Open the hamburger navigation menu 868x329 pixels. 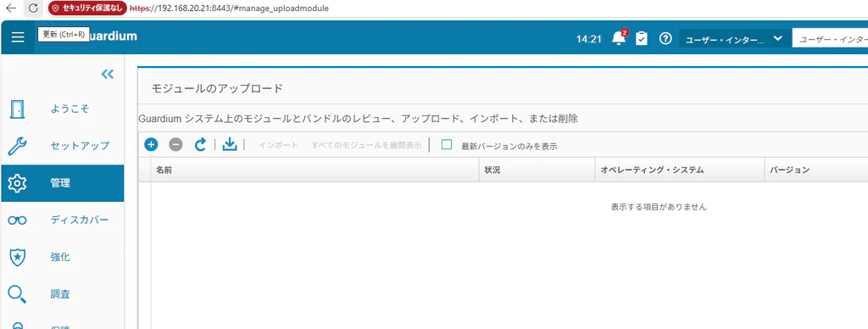click(18, 37)
